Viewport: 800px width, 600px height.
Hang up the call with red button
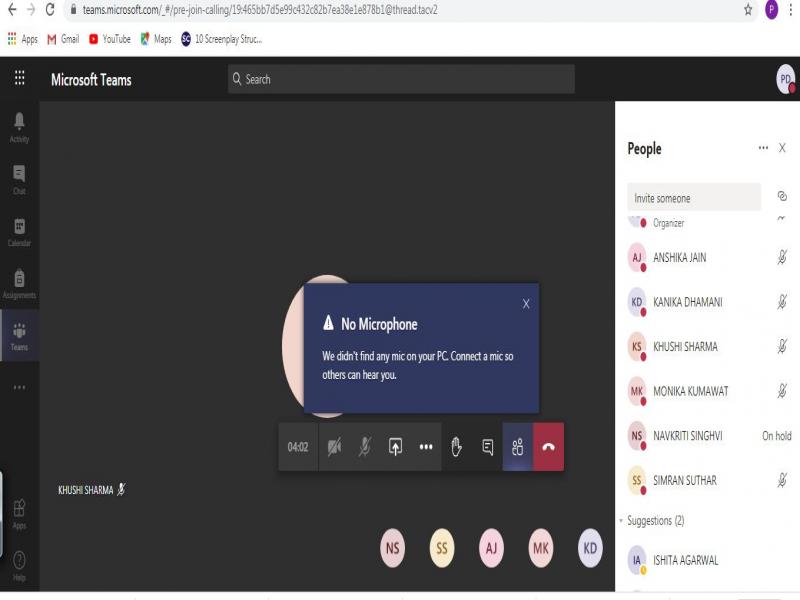pyautogui.click(x=548, y=447)
